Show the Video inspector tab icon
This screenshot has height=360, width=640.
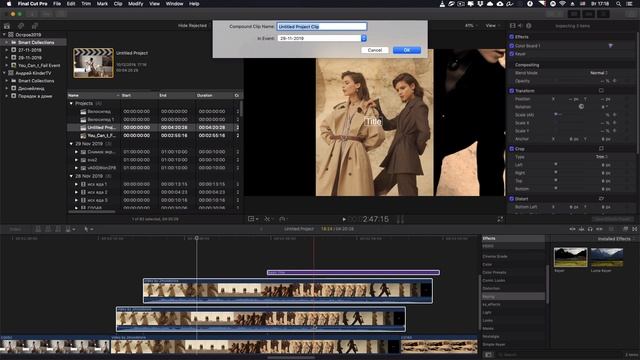point(513,26)
